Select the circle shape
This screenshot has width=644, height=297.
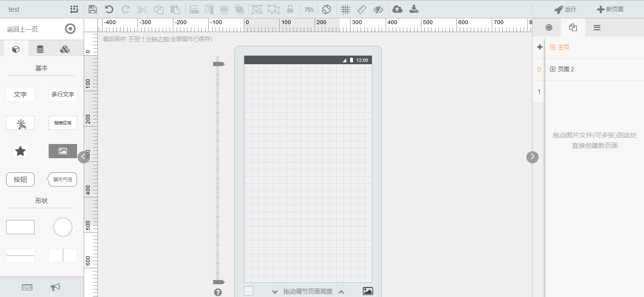point(63,227)
